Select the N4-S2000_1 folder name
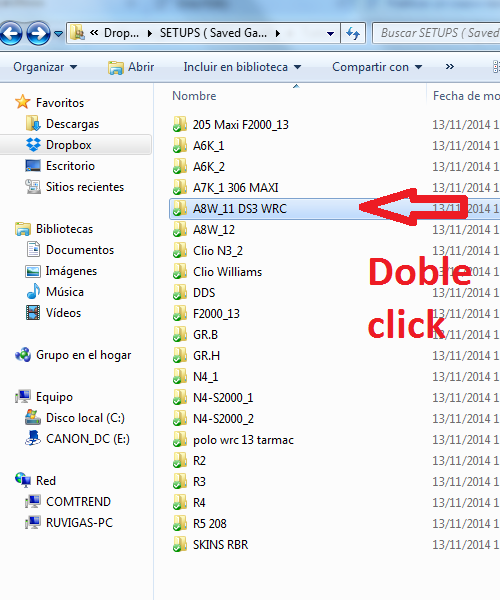 [x=223, y=398]
